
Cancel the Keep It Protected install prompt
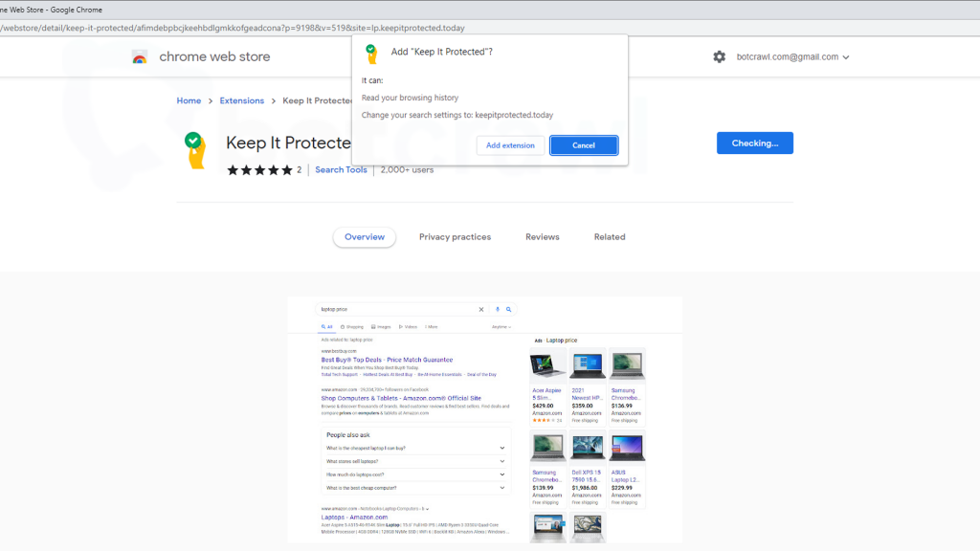tap(583, 145)
